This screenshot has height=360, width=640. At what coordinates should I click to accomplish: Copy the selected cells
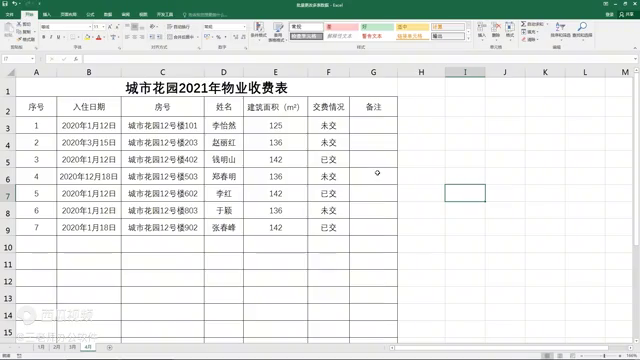click(x=24, y=31)
